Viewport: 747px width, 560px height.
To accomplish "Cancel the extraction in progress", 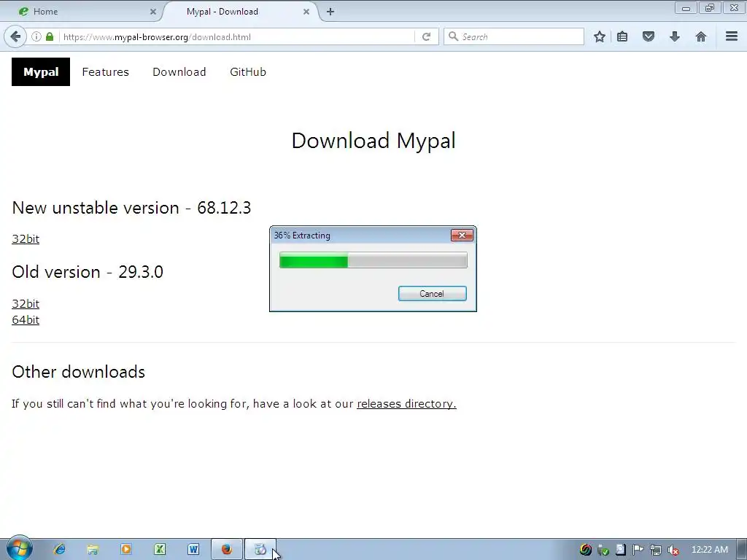I will point(432,294).
